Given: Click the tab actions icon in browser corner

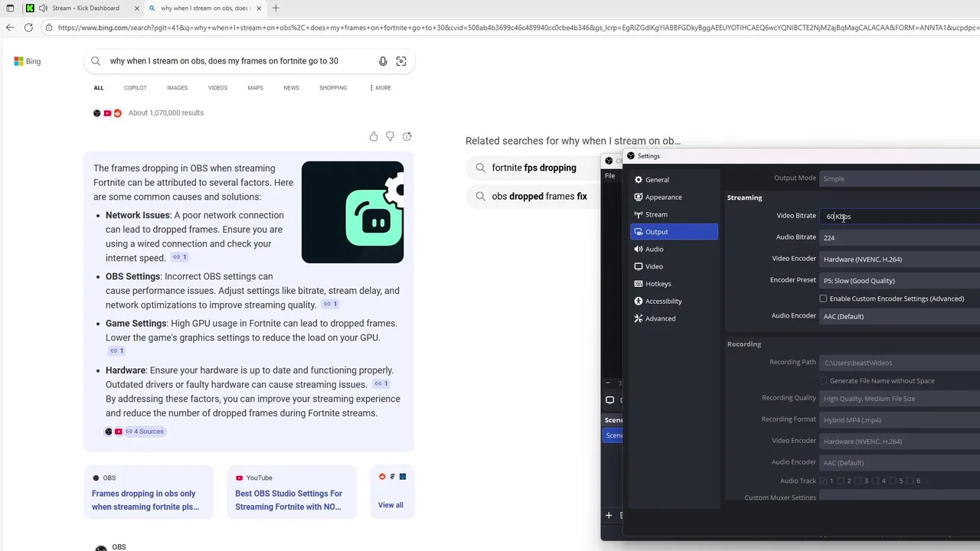Looking at the screenshot, I should coord(10,8).
